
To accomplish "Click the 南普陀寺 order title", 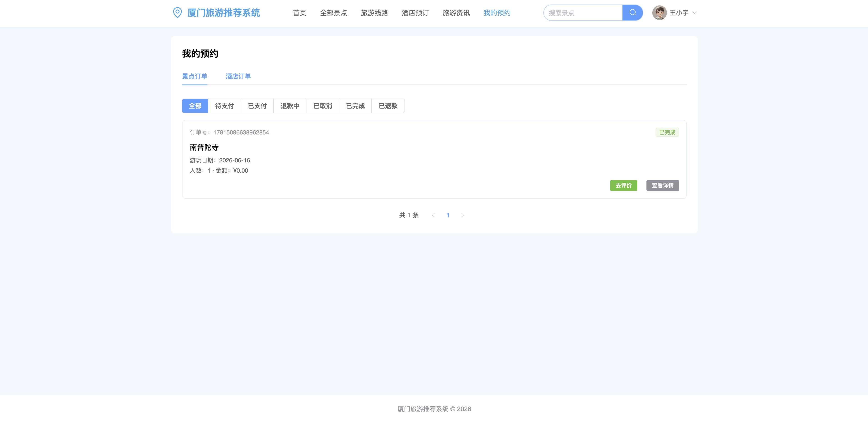I will (x=204, y=147).
